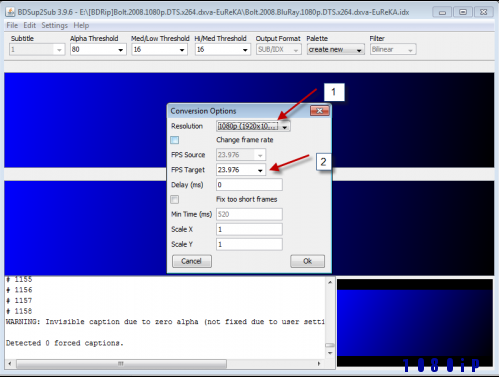Click the horizontal scrollbar left arrow
This screenshot has width=499, height=377.
[10, 364]
